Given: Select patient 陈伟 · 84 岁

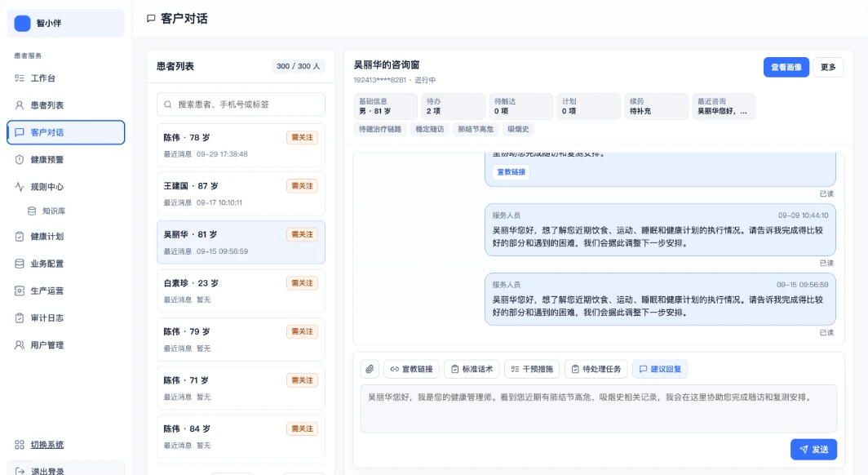Looking at the screenshot, I should [x=241, y=437].
